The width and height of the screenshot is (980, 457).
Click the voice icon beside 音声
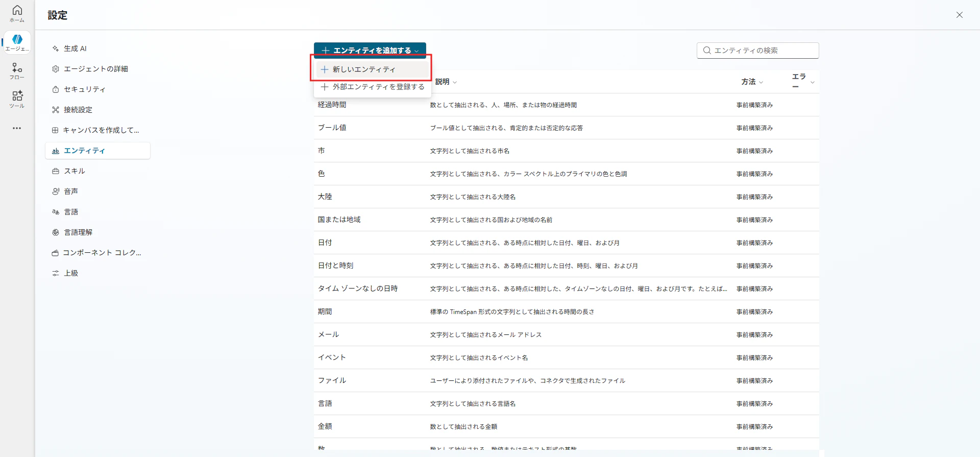pos(56,191)
